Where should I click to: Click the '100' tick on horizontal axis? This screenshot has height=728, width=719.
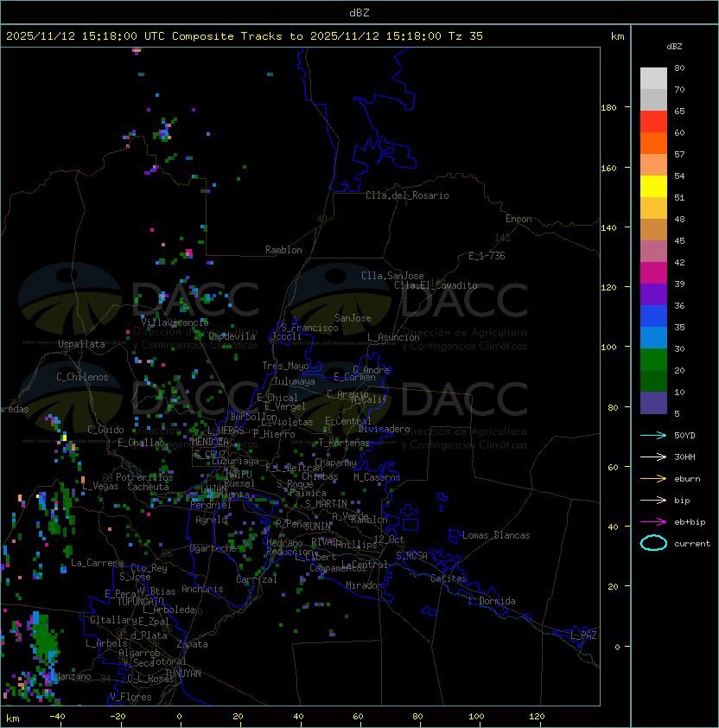point(477,717)
